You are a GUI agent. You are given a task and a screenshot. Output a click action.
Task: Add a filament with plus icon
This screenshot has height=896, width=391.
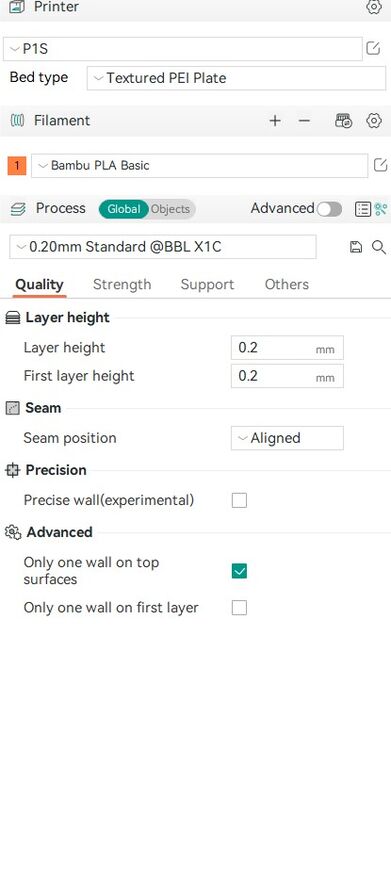pyautogui.click(x=275, y=121)
